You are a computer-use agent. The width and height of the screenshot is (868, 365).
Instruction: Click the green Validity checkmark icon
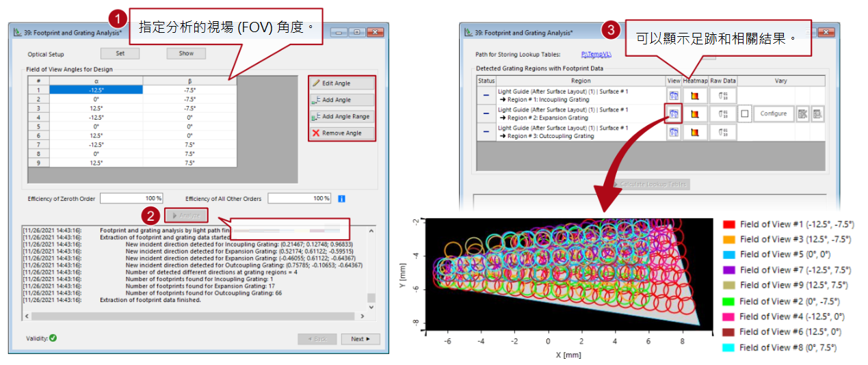(x=53, y=338)
